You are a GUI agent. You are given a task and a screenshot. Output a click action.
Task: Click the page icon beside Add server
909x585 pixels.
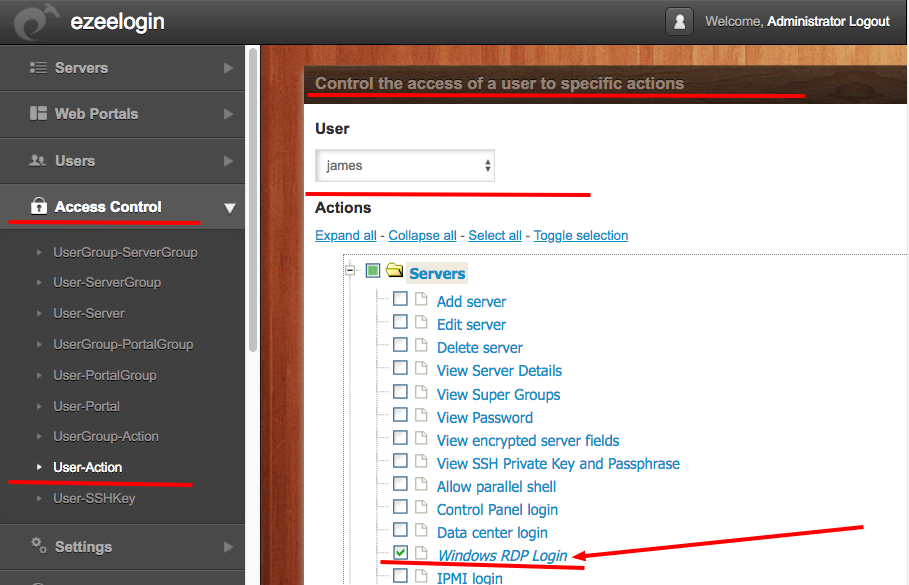(x=421, y=299)
